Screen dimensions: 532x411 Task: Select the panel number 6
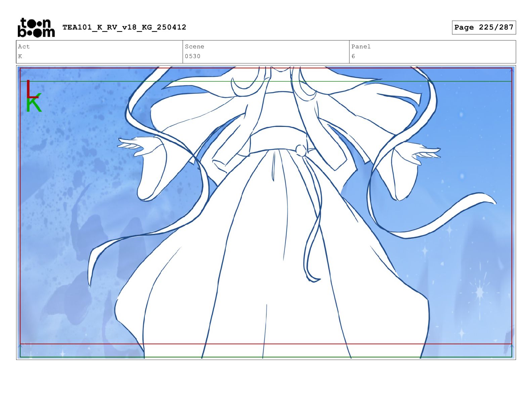pyautogui.click(x=353, y=56)
